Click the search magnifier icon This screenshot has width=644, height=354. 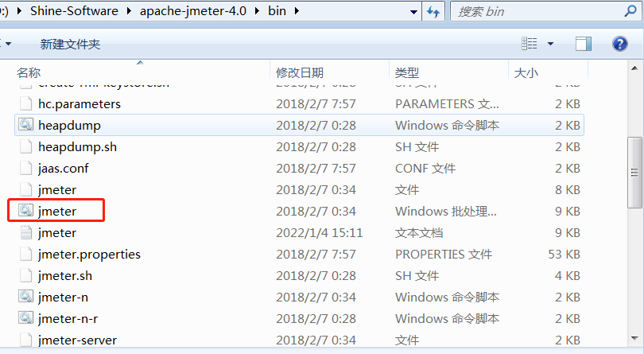pyautogui.click(x=630, y=11)
